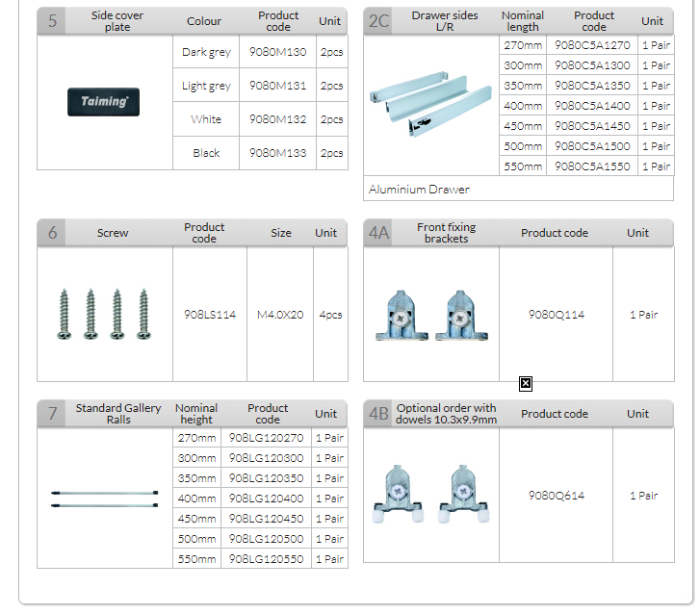This screenshot has width=700, height=614.
Task: Click the aluminium drawer sides image
Action: [x=429, y=107]
